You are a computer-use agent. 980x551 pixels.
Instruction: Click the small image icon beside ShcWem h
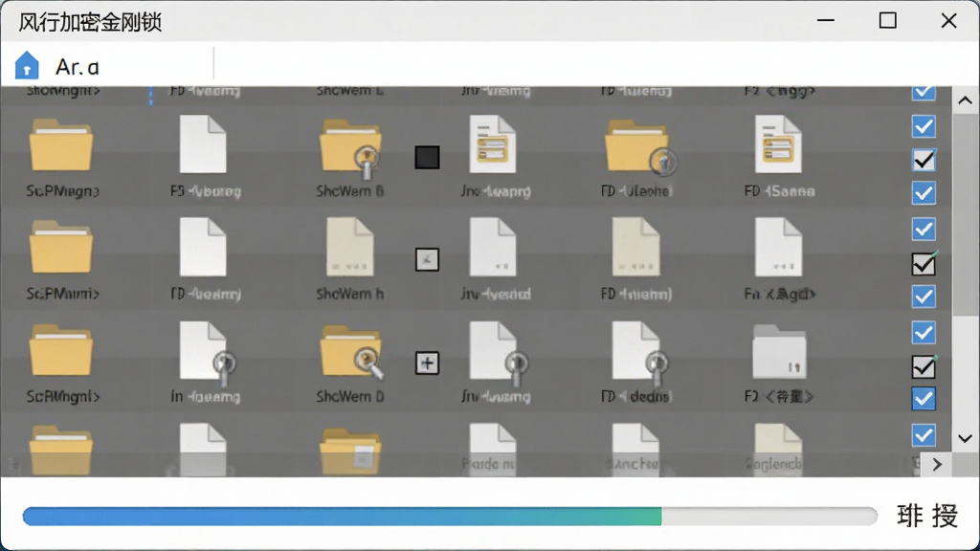tap(428, 259)
